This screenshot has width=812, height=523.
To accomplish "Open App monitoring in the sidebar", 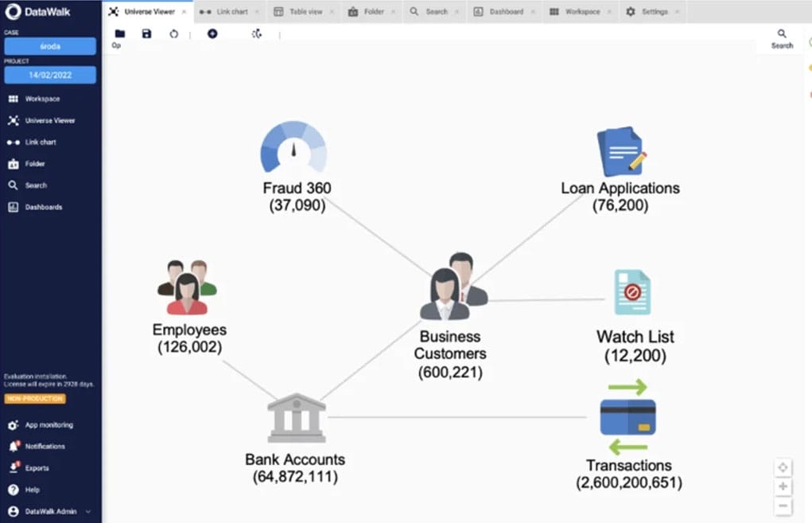I will [x=48, y=425].
